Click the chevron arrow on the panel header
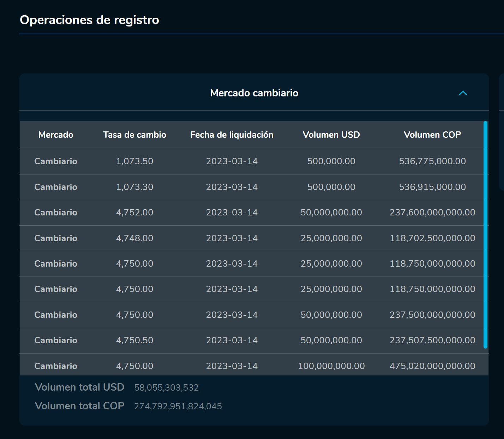Image resolution: width=504 pixels, height=439 pixels. 463,93
